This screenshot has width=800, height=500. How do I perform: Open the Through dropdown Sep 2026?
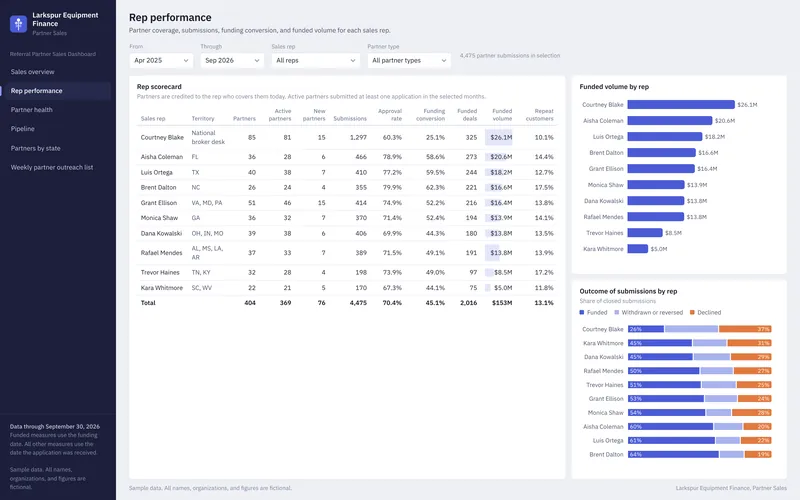click(232, 60)
